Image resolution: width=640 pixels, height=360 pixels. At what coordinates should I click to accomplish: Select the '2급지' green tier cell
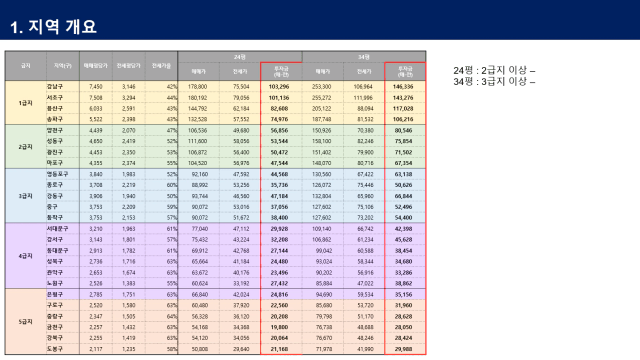[x=26, y=147]
